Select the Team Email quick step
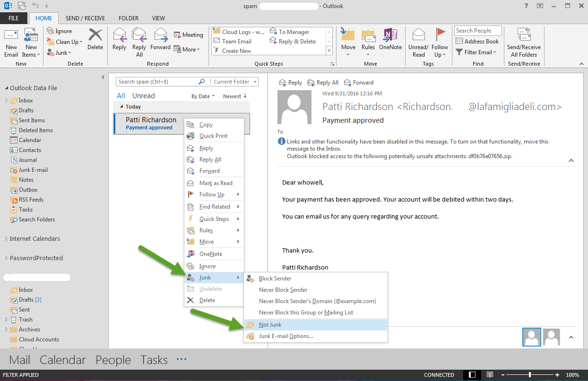Screen dimensions: 588x381 pos(232,42)
